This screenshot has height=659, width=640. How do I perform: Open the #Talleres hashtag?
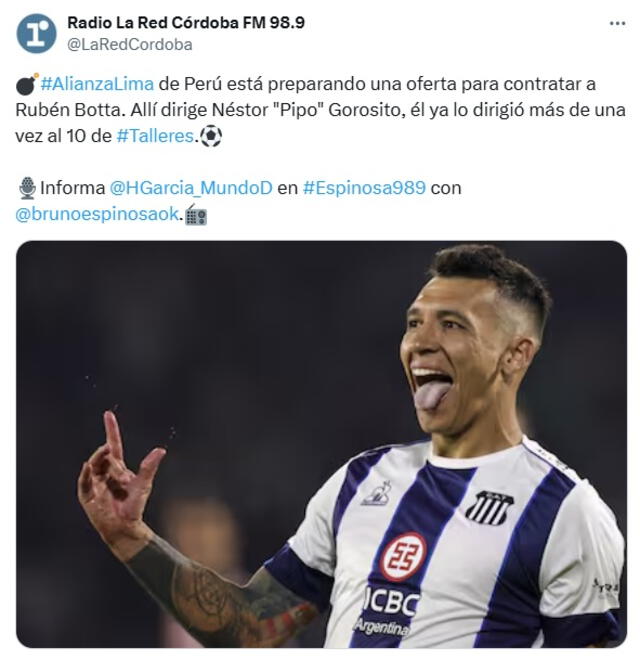155,136
